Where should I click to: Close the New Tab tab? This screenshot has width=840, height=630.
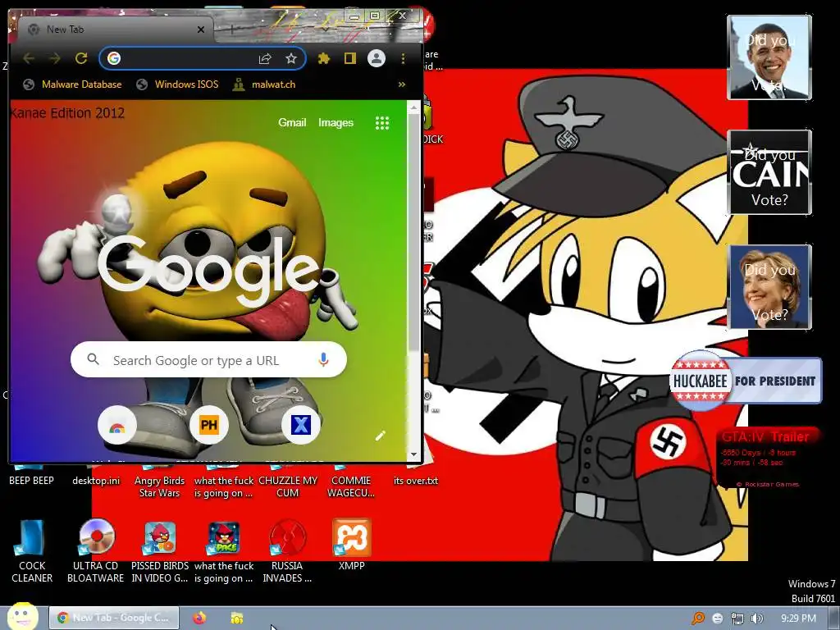coord(201,30)
